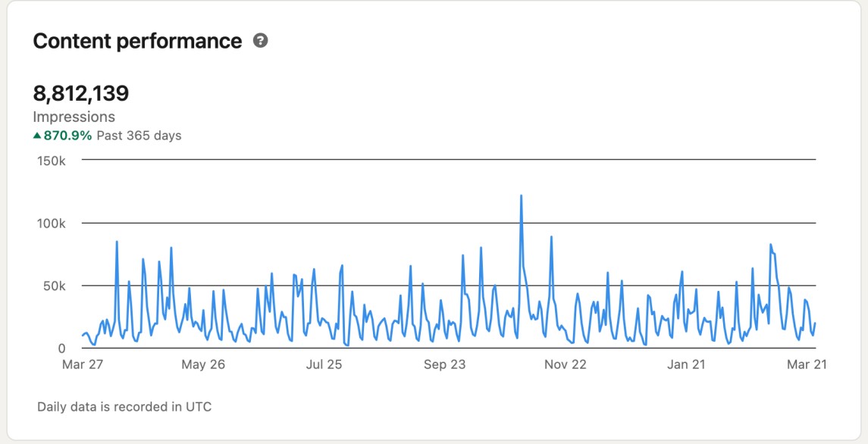Select the Jan 21 date label
The width and height of the screenshot is (868, 444).
(x=686, y=364)
